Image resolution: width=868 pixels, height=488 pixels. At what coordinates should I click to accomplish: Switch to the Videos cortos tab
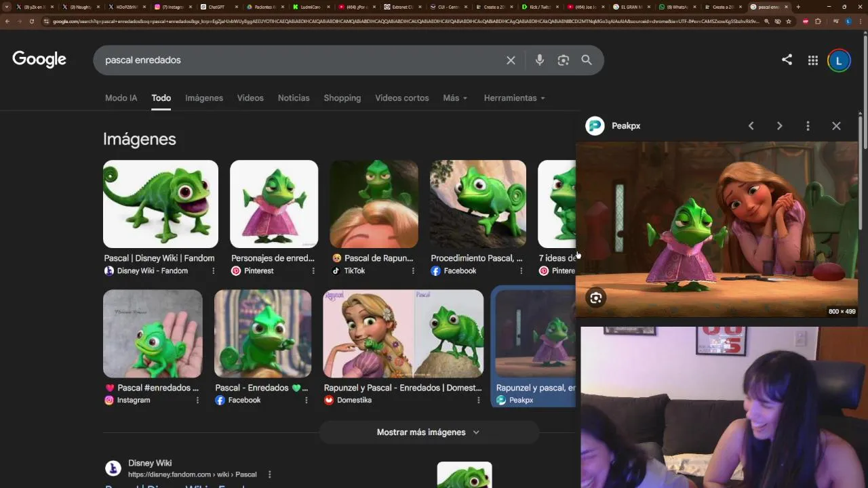pos(402,98)
